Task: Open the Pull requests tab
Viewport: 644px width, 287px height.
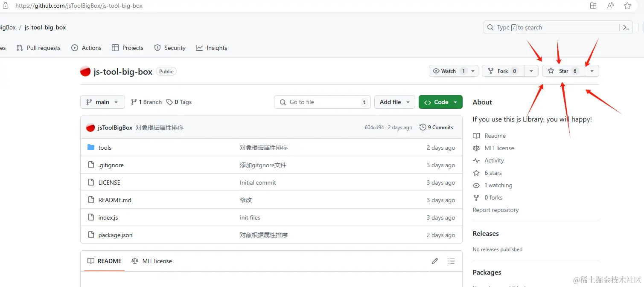Action: click(38, 48)
